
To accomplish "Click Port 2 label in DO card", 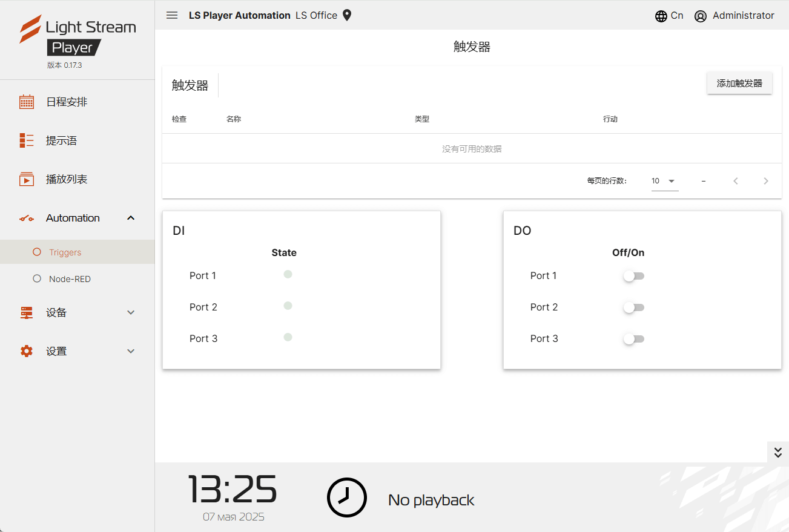I will click(544, 307).
